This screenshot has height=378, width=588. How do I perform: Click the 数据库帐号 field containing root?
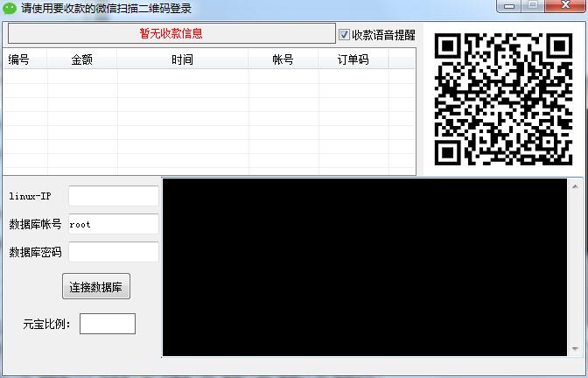click(x=114, y=224)
